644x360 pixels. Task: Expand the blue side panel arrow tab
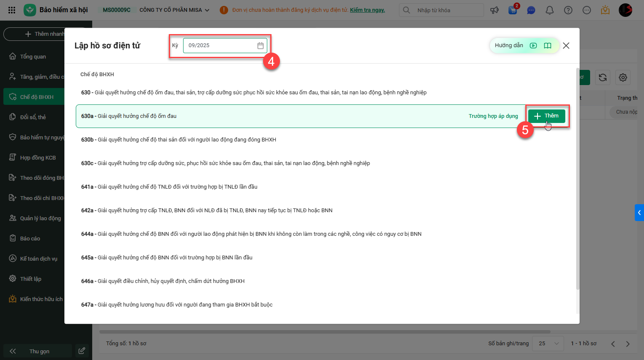[639, 213]
